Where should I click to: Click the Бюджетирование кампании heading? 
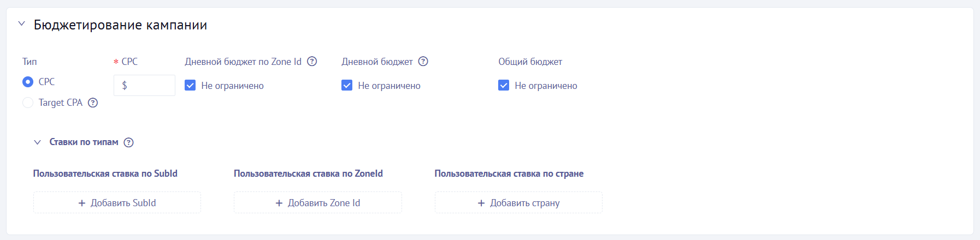pos(120,25)
